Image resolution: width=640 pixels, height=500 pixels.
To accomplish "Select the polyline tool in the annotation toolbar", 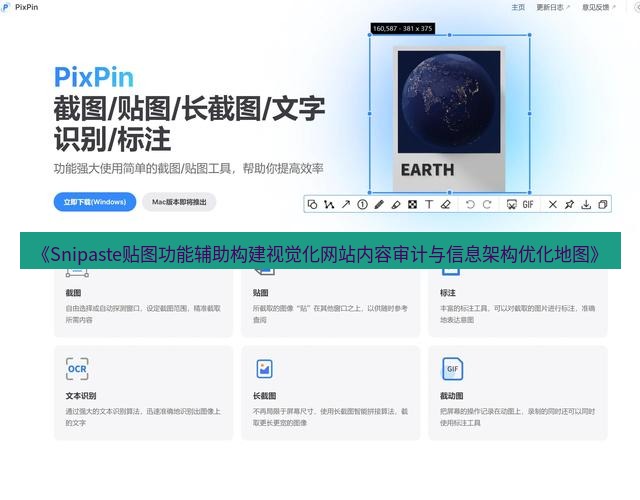I will 329,204.
